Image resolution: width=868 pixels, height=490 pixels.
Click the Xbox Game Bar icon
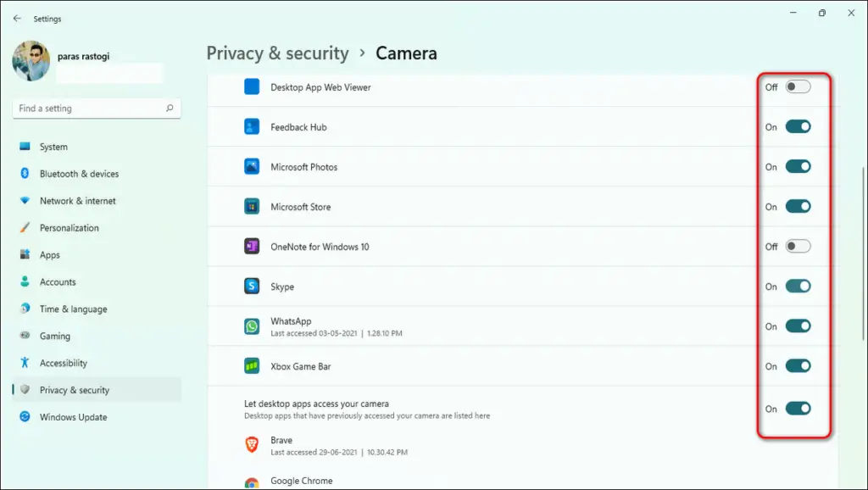pos(252,365)
